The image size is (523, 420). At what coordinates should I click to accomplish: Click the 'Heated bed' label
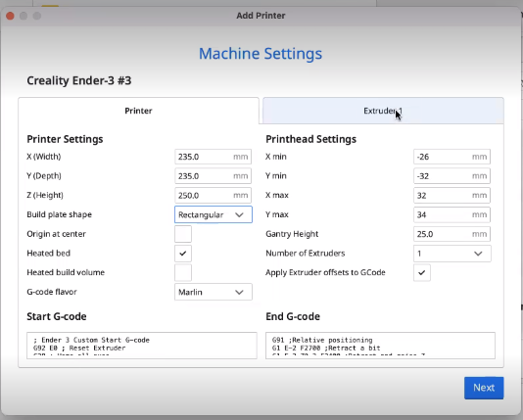[x=48, y=253]
